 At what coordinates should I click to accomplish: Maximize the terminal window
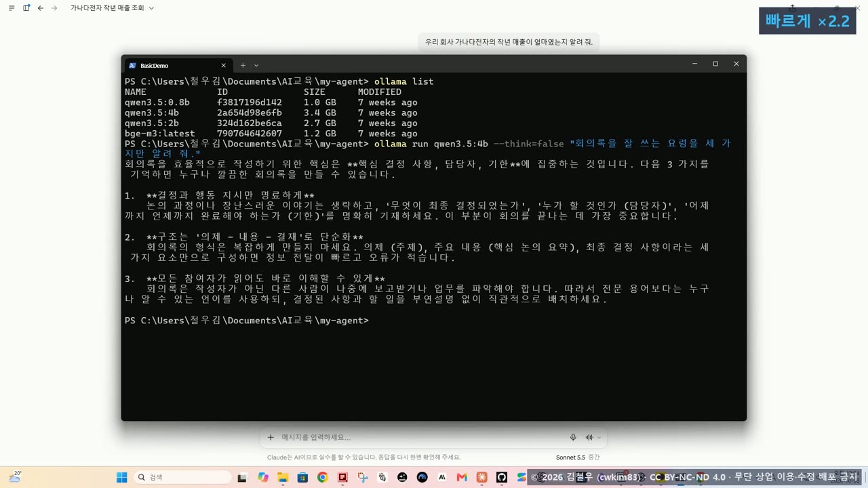715,64
